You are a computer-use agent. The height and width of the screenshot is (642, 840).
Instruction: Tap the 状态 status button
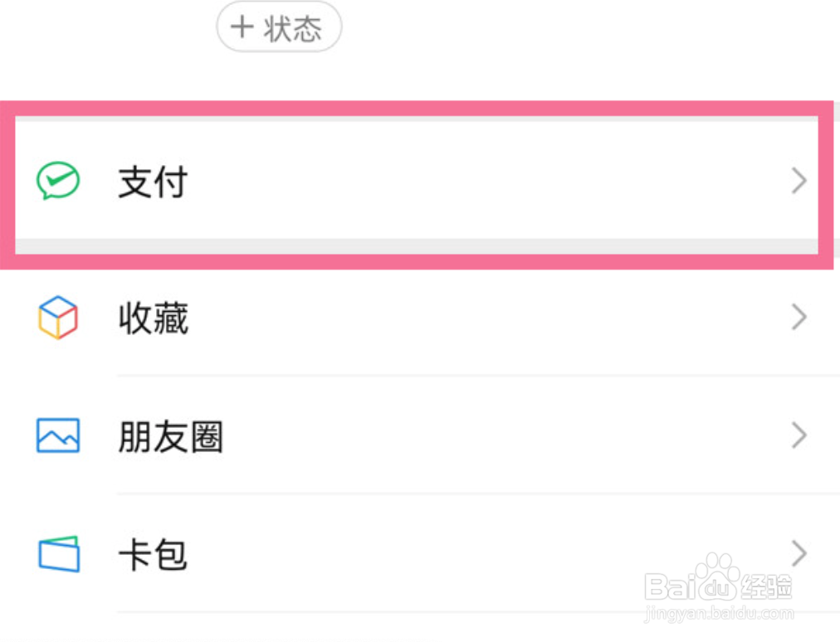click(x=279, y=26)
